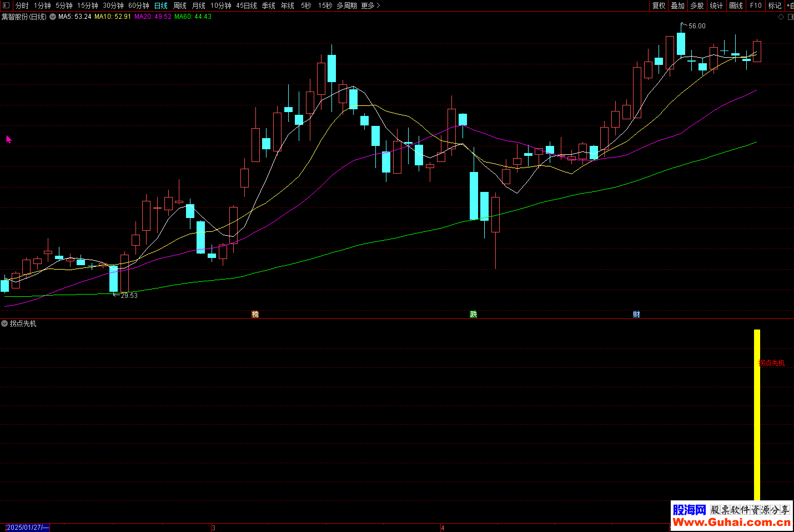The image size is (794, 532).
Task: Toggle the side panel icon at top-left
Action: [x=6, y=5]
